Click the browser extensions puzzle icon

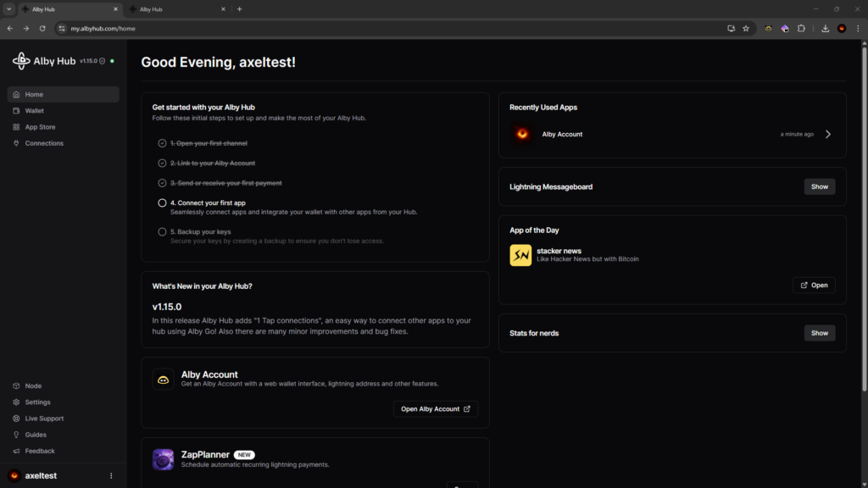pyautogui.click(x=801, y=28)
